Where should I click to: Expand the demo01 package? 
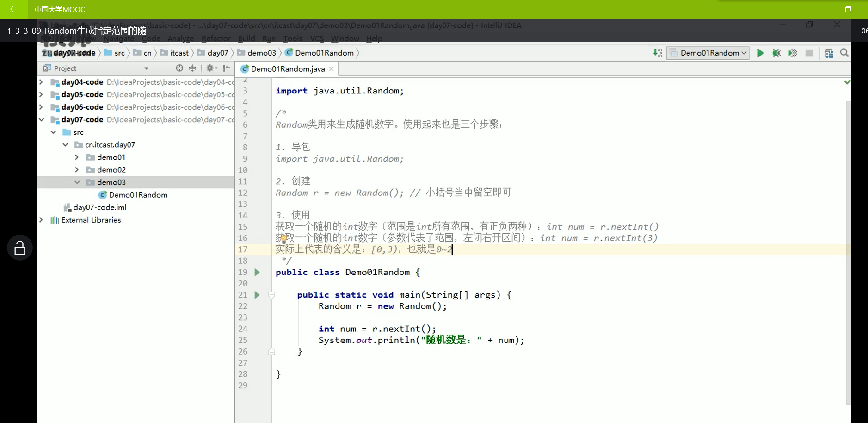coord(77,157)
